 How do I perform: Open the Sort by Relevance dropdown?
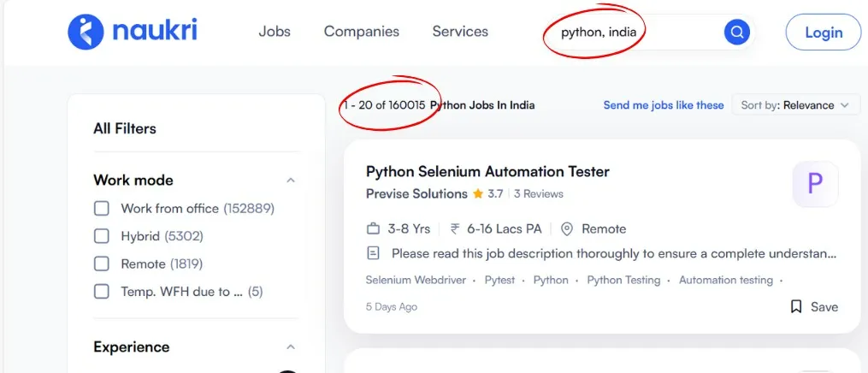tap(795, 105)
